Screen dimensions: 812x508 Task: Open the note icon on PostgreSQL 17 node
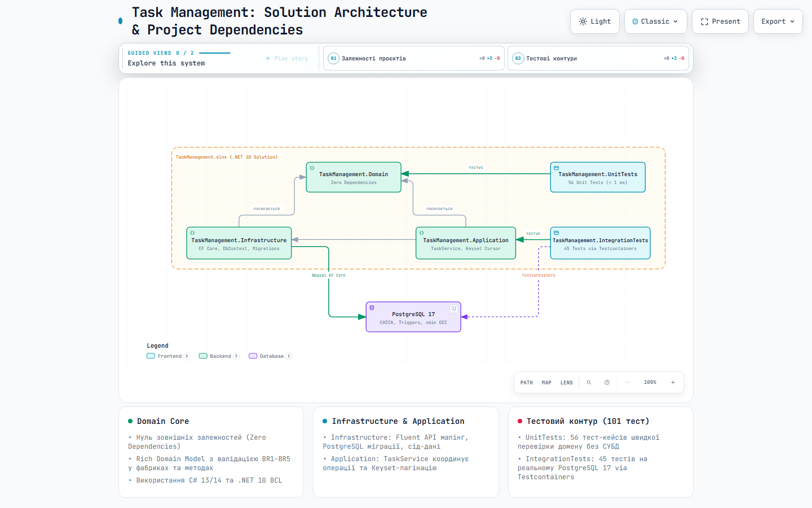pyautogui.click(x=453, y=309)
